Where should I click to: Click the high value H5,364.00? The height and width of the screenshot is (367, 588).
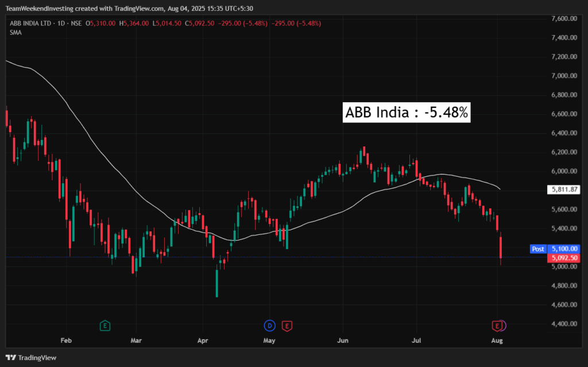[x=134, y=24]
